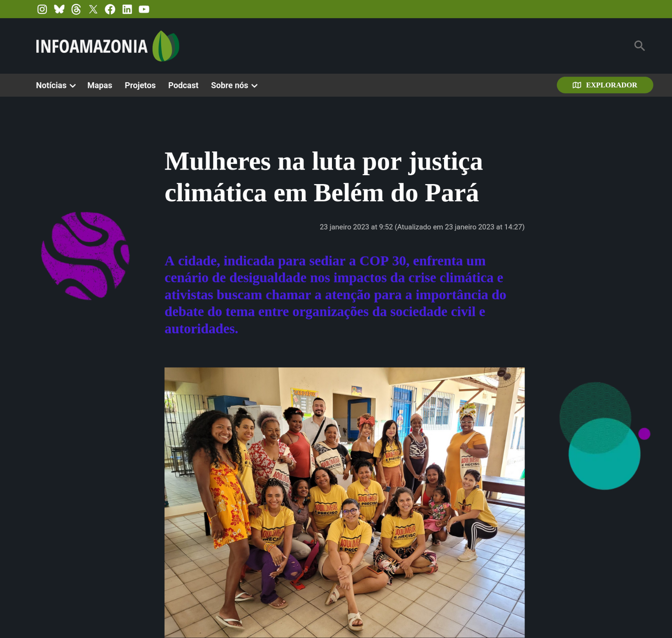Viewport: 672px width, 638px height.
Task: Open the LinkedIn social icon
Action: click(127, 9)
